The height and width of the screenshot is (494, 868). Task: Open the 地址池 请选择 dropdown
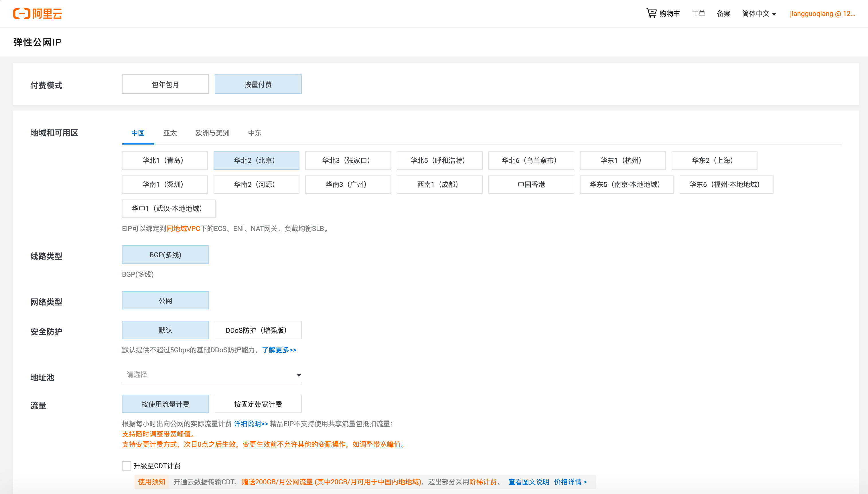coord(212,375)
